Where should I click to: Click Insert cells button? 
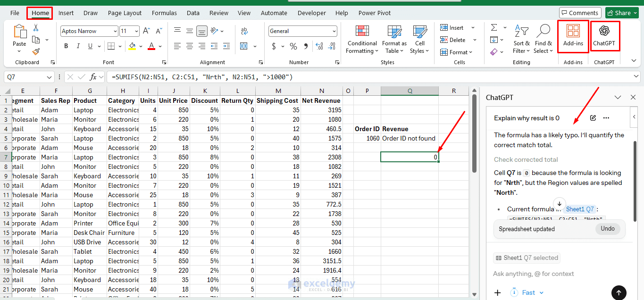[452, 28]
